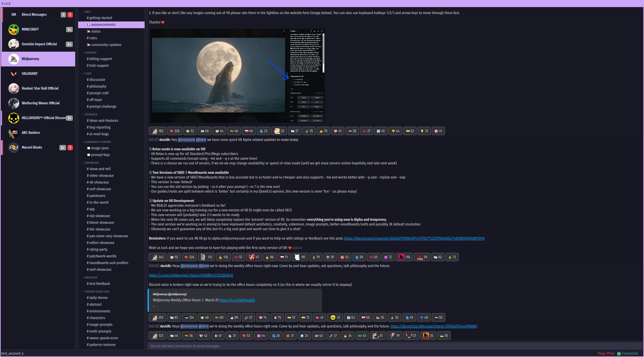Open the #rules channel
Viewport: 644px width, 357px height.
click(x=92, y=38)
